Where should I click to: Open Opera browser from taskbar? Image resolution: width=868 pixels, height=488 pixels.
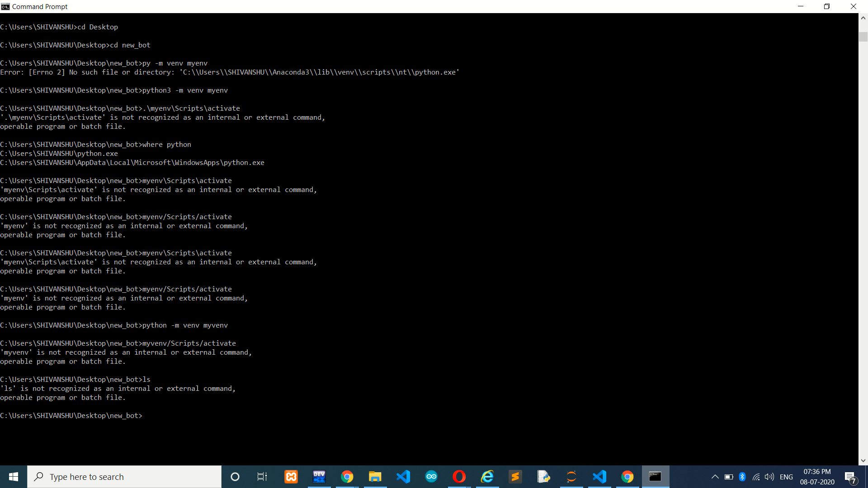[459, 476]
